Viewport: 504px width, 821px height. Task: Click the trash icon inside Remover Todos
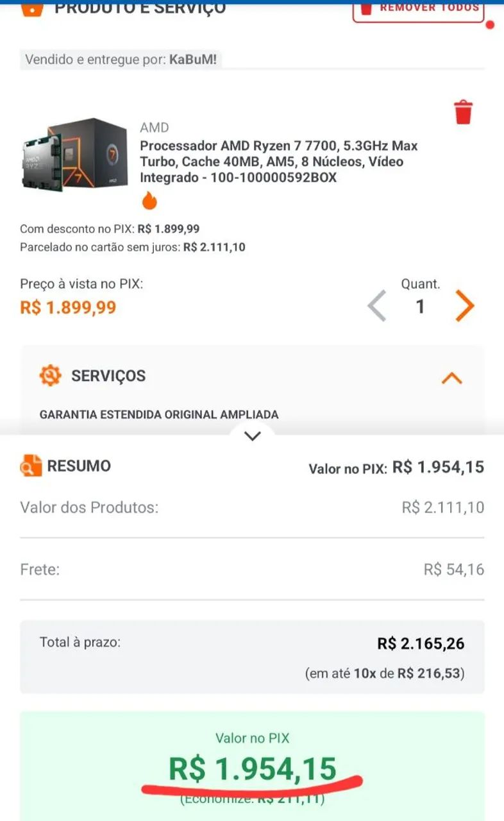coord(366,8)
